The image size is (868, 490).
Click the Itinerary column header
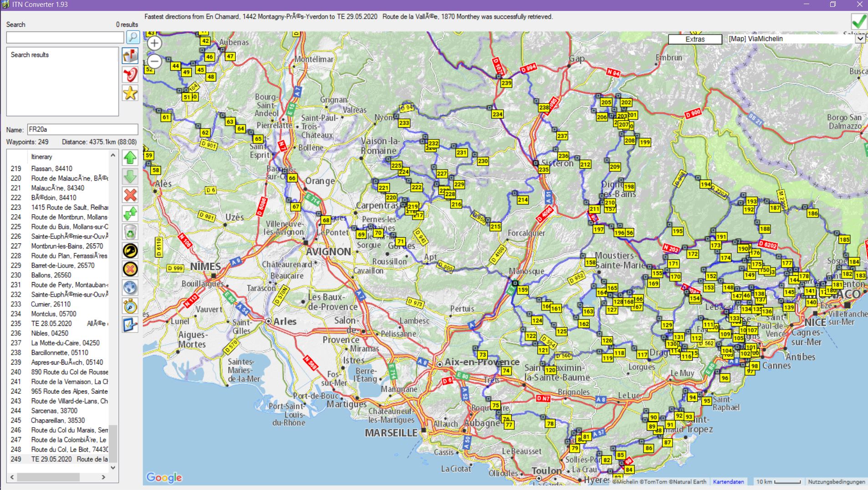point(41,157)
